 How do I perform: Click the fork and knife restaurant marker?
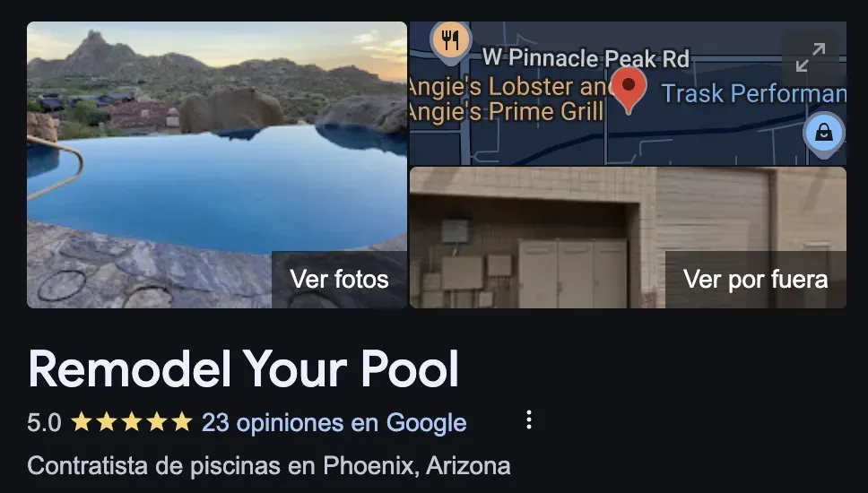tap(451, 41)
